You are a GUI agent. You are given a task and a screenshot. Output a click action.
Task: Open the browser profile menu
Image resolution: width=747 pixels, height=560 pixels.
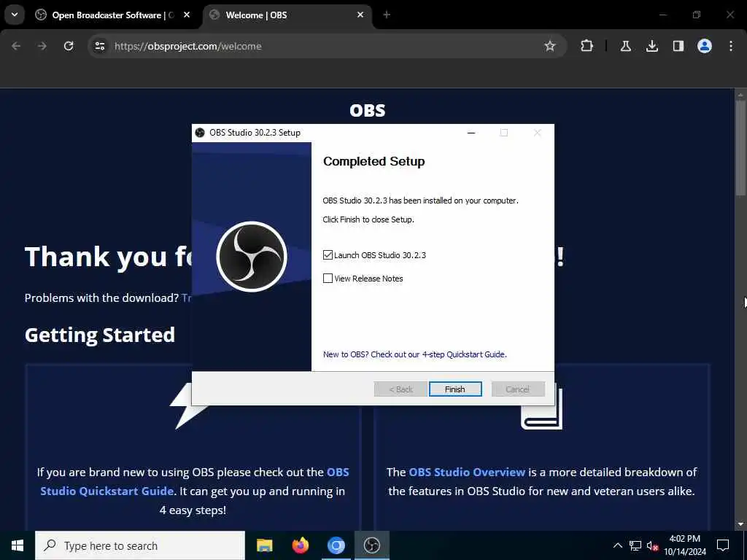point(705,46)
